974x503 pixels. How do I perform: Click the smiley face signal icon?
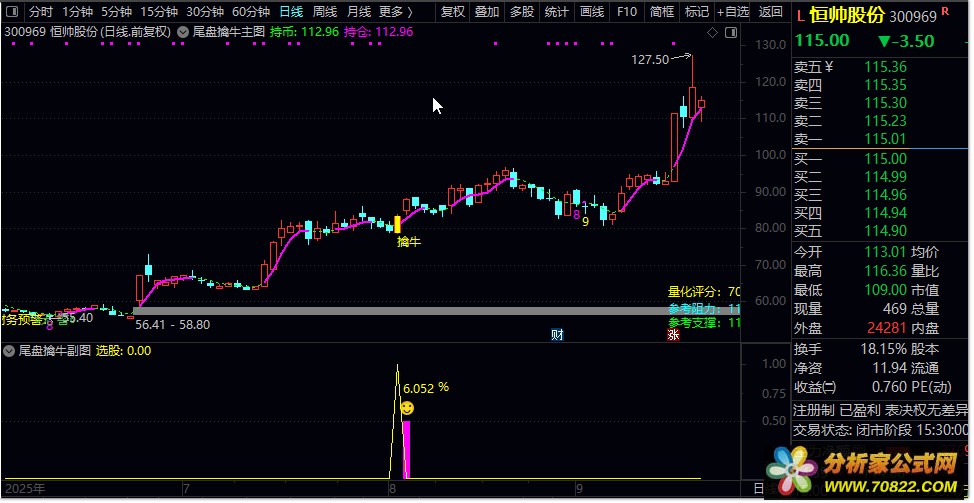(407, 408)
